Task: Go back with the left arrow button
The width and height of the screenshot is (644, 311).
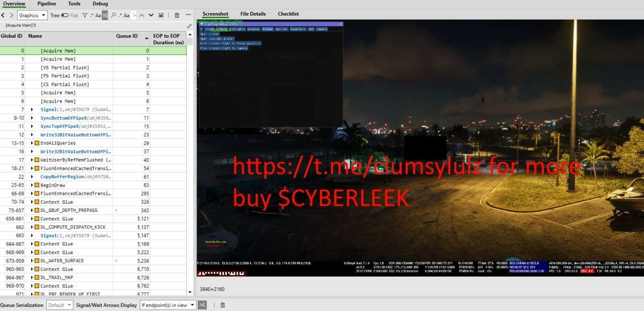Action: [x=3, y=16]
